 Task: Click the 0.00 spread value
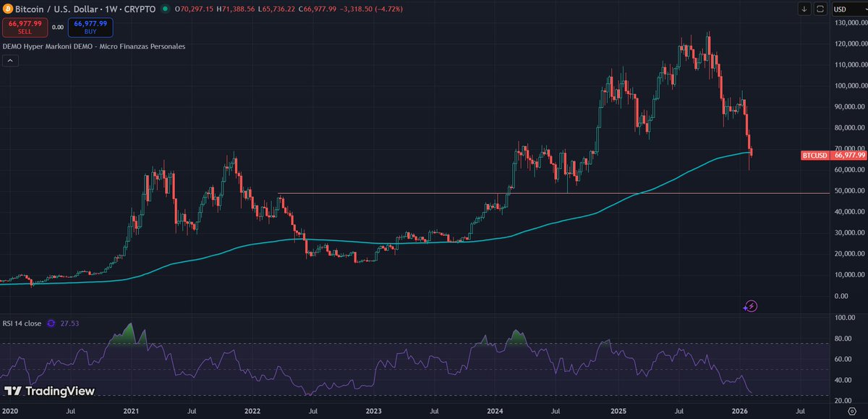tap(58, 27)
